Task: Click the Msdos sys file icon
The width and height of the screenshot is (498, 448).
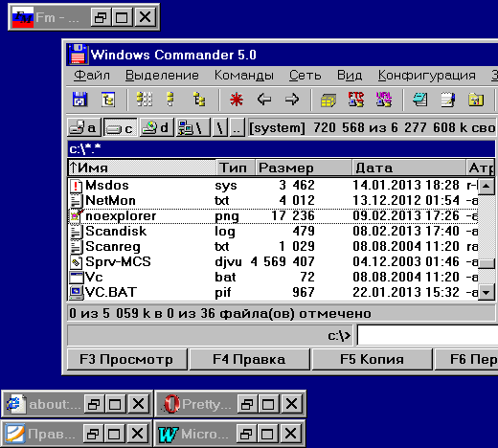Action: pyautogui.click(x=76, y=186)
